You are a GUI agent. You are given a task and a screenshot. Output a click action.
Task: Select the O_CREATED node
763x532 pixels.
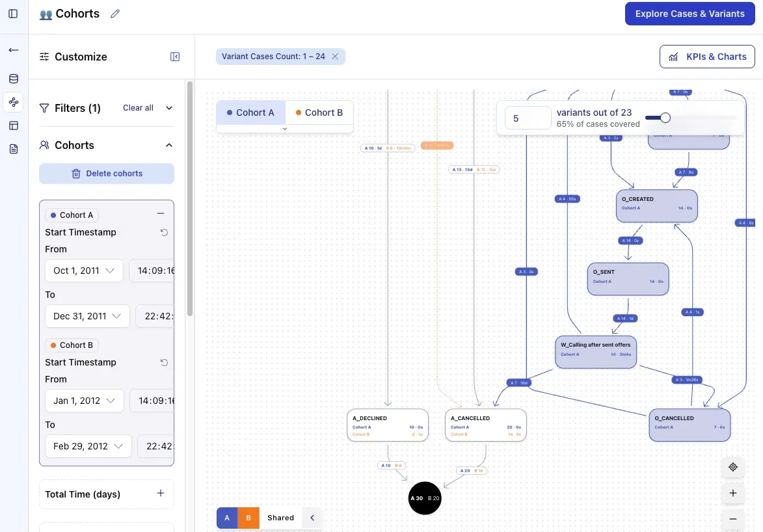(657, 206)
